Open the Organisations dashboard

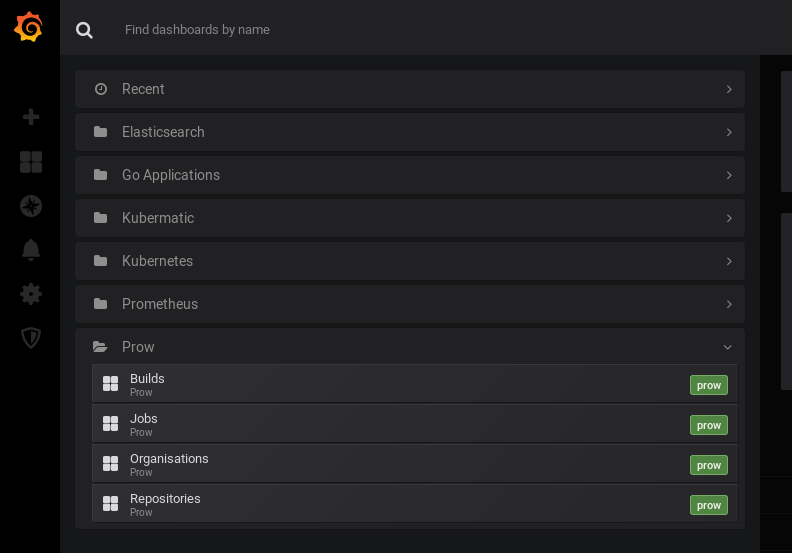[x=169, y=459]
